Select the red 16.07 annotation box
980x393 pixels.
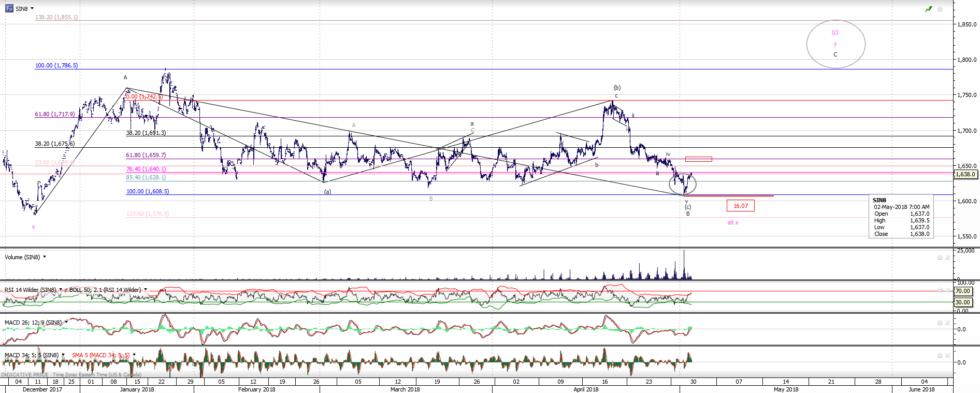(741, 206)
